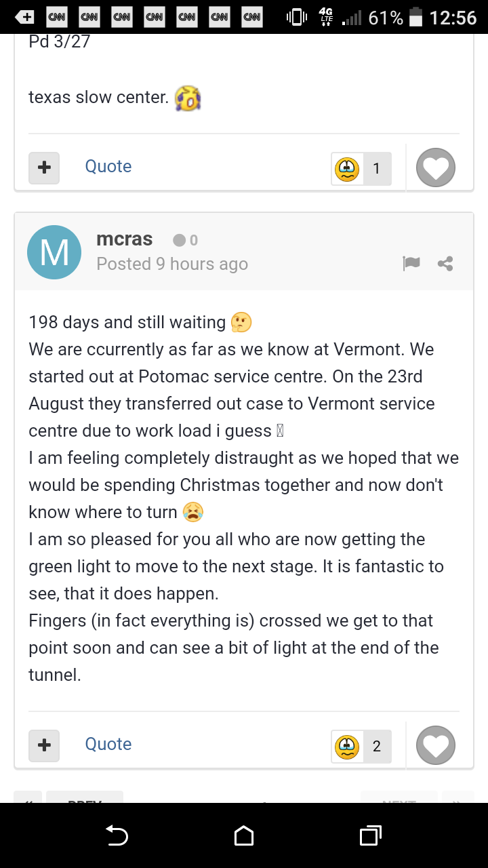Screen dimensions: 488x868
Task: Quote the texas slow center post
Action: (108, 166)
